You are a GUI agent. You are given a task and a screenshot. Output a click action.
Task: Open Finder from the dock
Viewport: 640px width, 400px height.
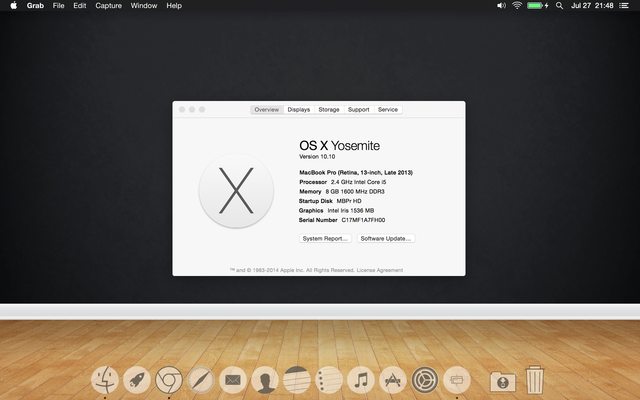click(x=105, y=380)
